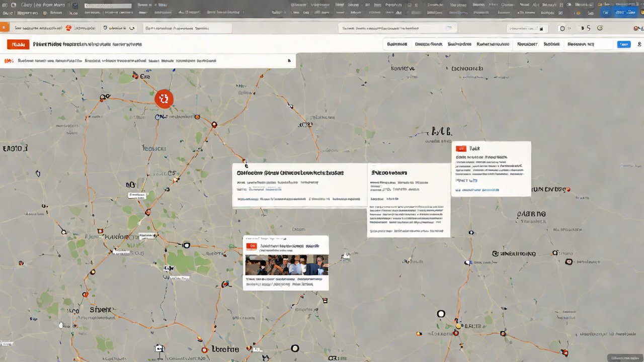This screenshot has width=644, height=362.
Task: Click the red badge above the photo thumbnail
Action: (251, 246)
